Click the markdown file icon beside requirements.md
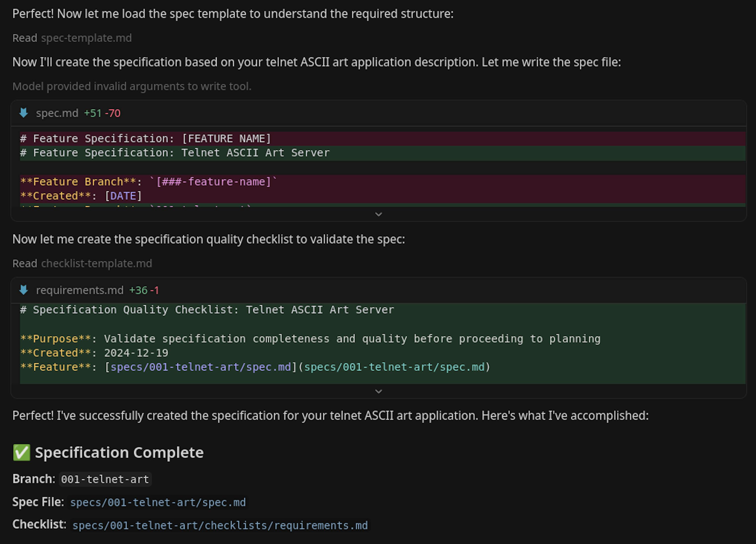This screenshot has width=756, height=544. pos(24,290)
